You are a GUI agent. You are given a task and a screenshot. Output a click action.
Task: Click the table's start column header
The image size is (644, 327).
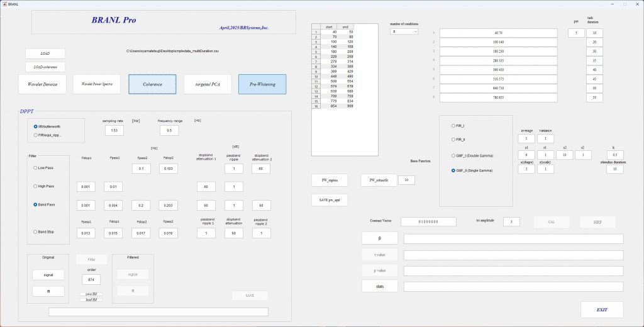point(329,26)
